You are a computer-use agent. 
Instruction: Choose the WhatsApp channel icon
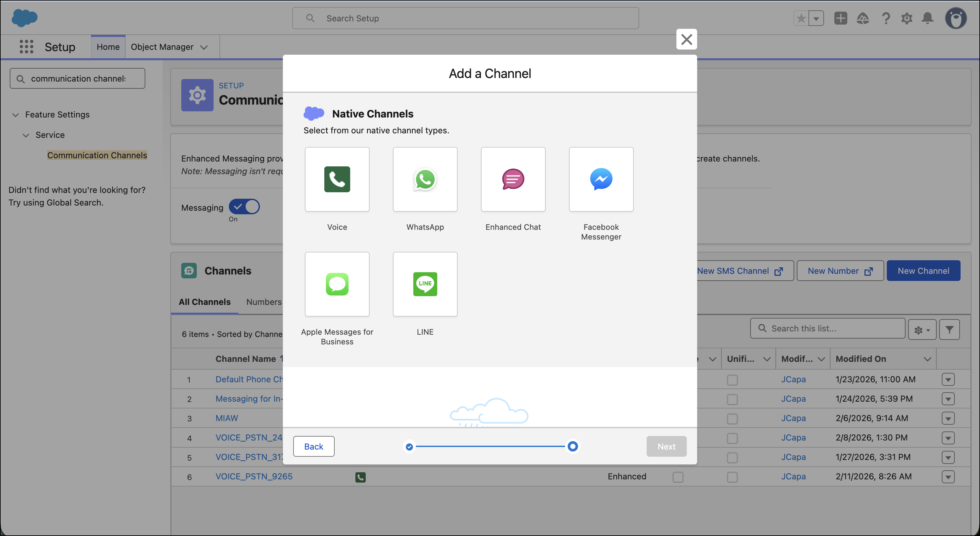coord(425,179)
